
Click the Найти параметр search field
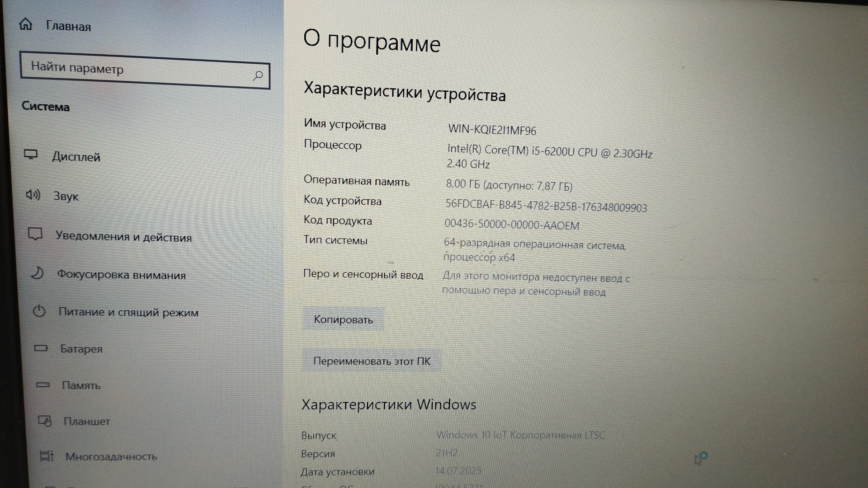click(x=136, y=71)
